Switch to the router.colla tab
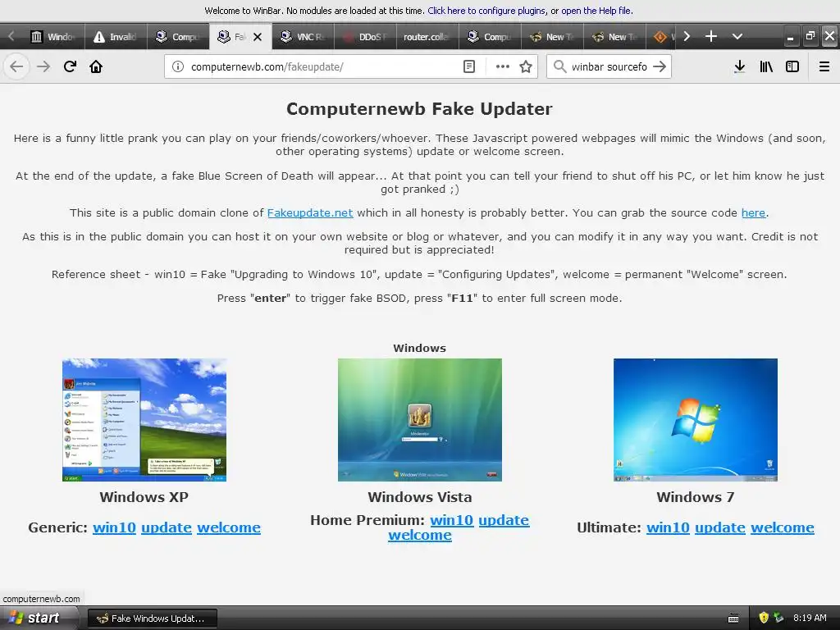Image resolution: width=840 pixels, height=630 pixels. (x=427, y=37)
